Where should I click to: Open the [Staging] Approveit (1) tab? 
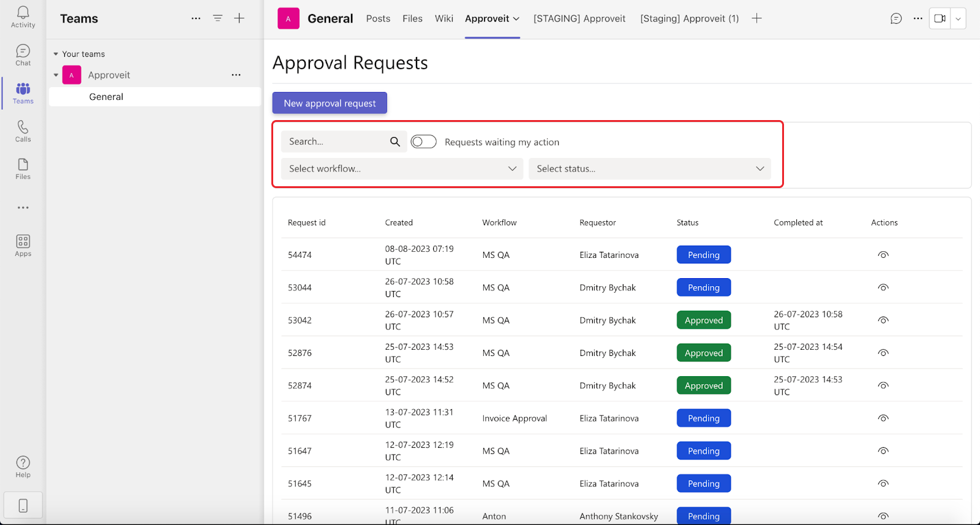coord(690,18)
